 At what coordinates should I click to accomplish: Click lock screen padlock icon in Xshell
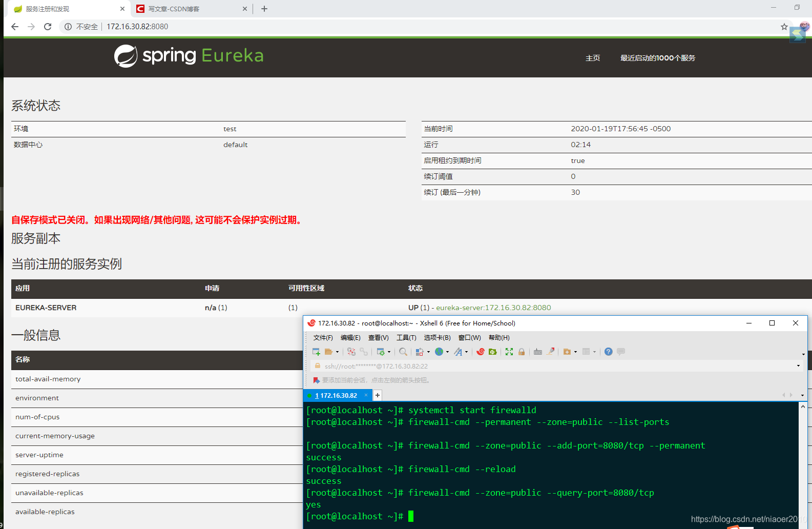pyautogui.click(x=522, y=352)
